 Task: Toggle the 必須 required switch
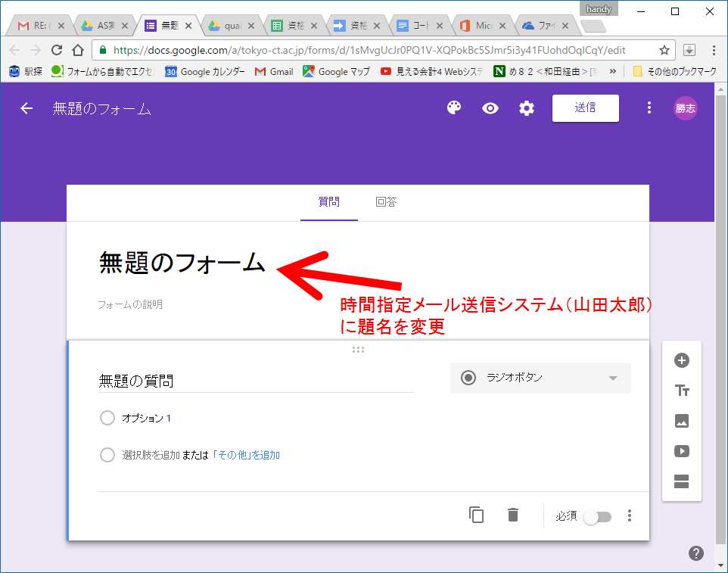tap(597, 516)
